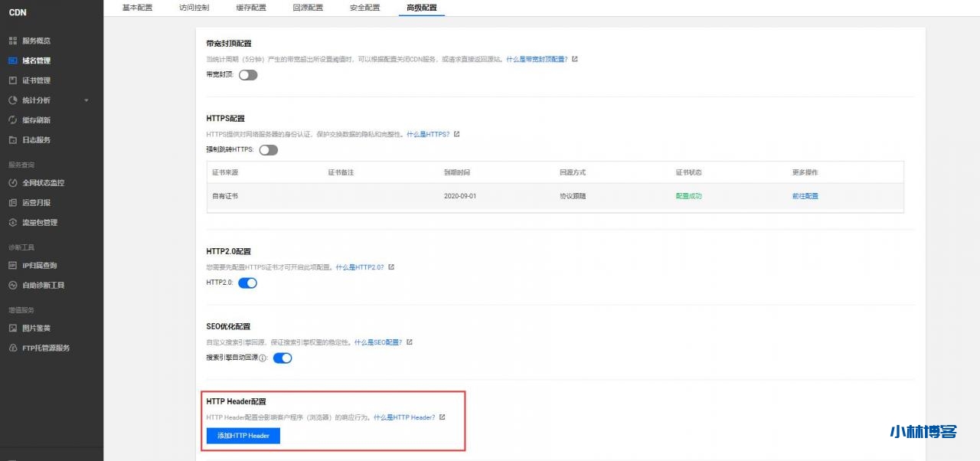
Task: Follow the 前往配置 link in certificate table
Action: [805, 196]
